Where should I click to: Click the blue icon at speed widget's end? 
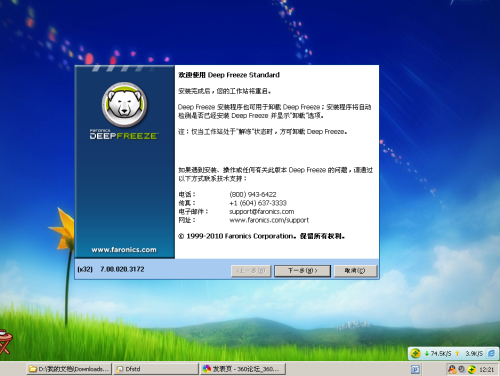(x=491, y=354)
